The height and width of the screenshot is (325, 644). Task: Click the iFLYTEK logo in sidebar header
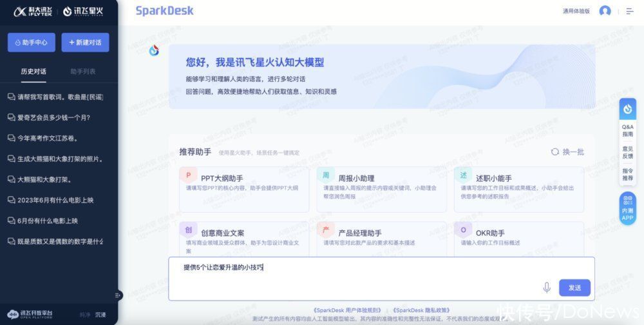coord(33,12)
